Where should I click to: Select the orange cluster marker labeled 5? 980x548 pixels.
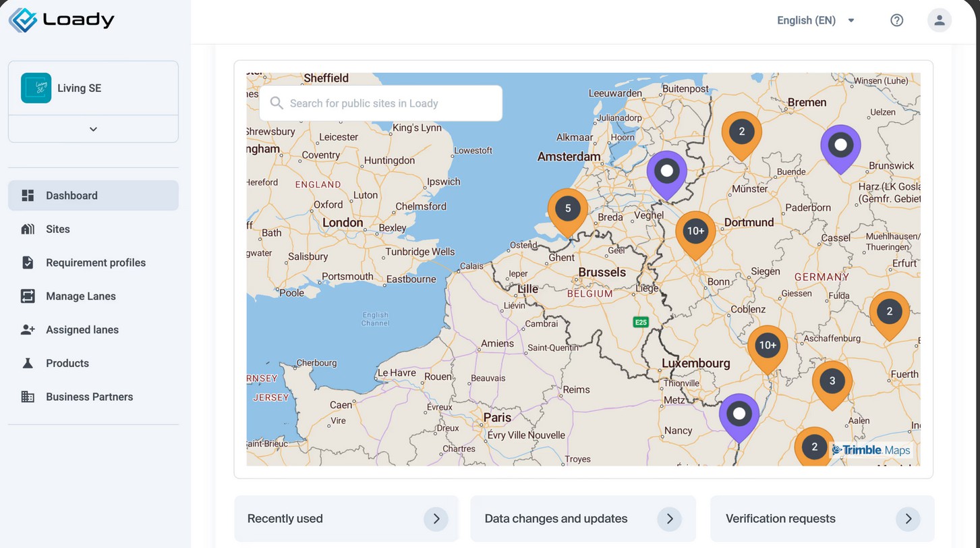tap(567, 209)
